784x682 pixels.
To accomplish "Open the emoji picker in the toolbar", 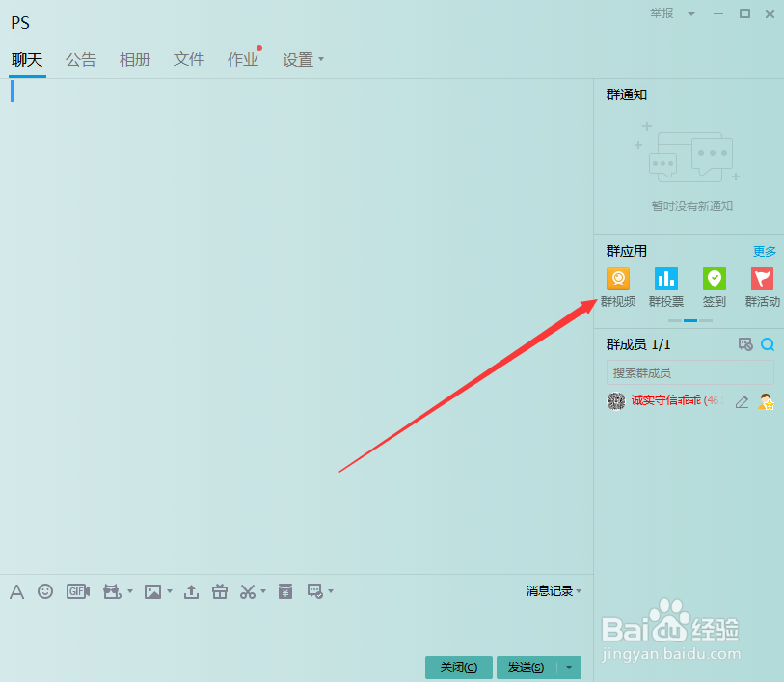I will 44,590.
